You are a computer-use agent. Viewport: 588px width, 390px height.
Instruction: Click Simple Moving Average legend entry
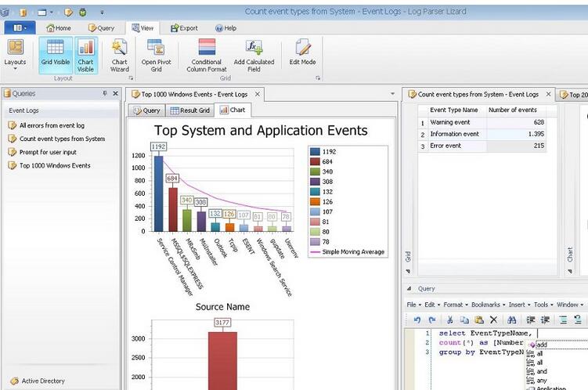click(x=348, y=252)
